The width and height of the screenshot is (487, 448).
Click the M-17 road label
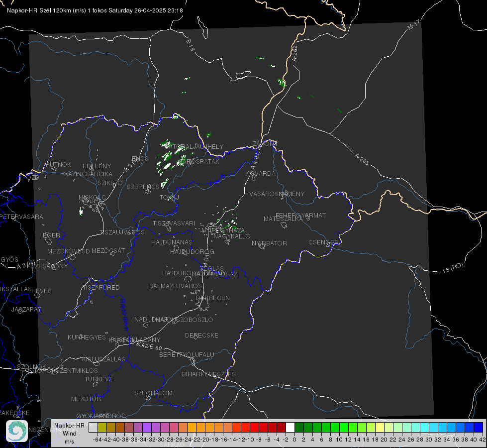pos(413,25)
